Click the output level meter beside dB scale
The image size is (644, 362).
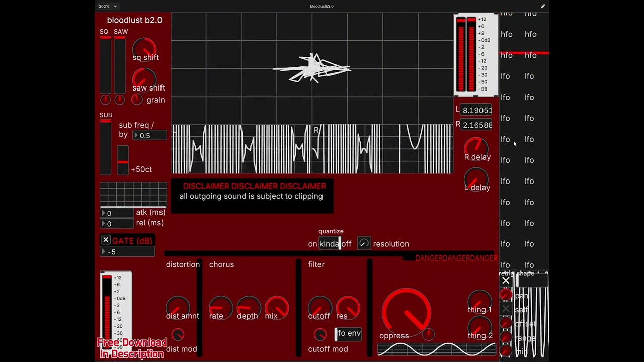[466, 54]
